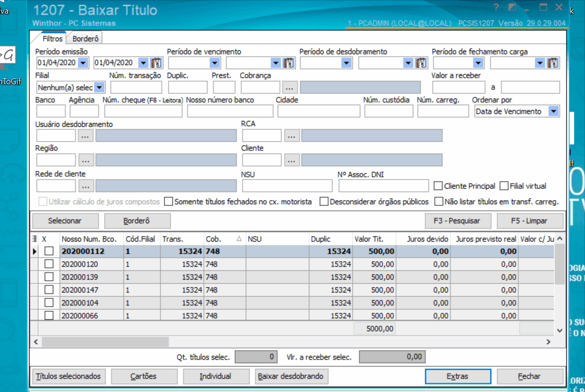The height and width of the screenshot is (392, 585).
Task: Open RCA lookup ellipsis button
Action: (292, 135)
